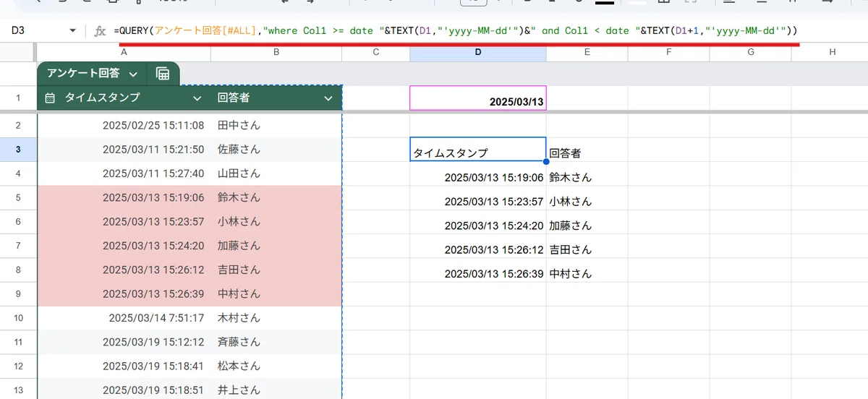This screenshot has width=868, height=399.
Task: Click cell 木村さん
Action: coord(276,318)
